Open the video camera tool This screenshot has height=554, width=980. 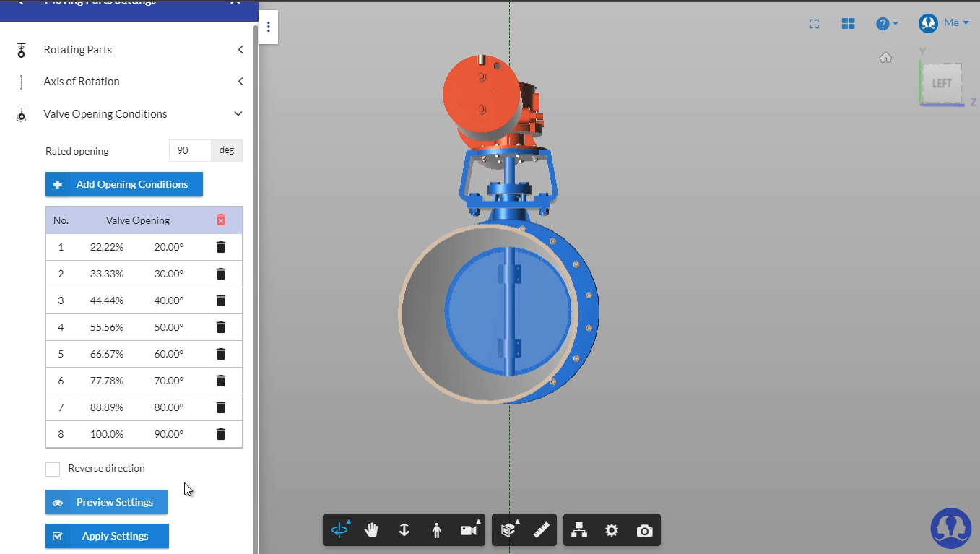click(469, 530)
